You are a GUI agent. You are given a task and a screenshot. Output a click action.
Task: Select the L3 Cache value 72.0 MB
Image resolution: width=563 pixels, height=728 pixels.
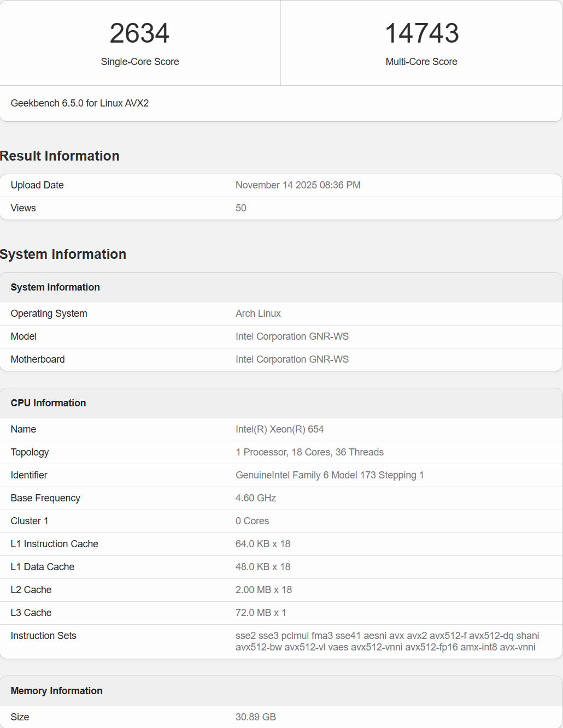tap(261, 612)
